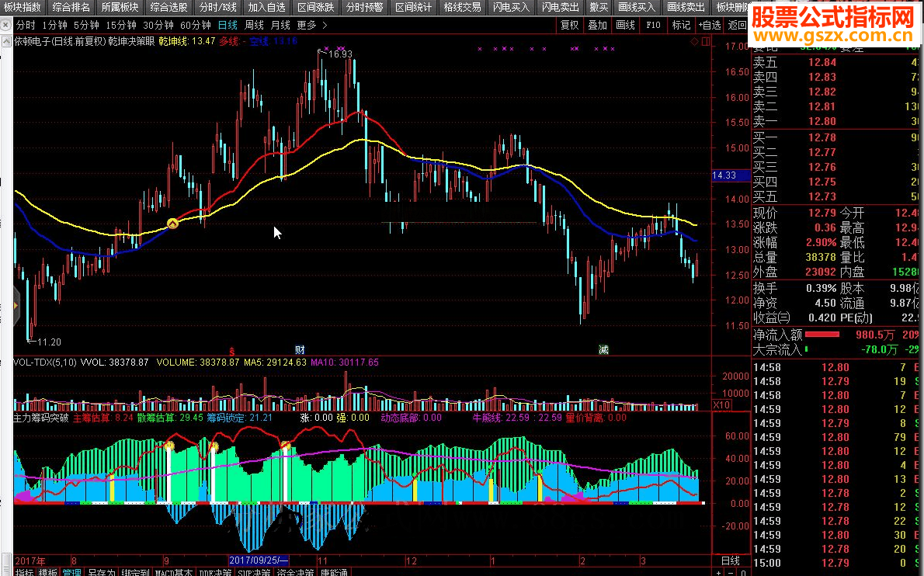The height and width of the screenshot is (576, 924).
Task: Click 复权 adjustment option
Action: 569,26
